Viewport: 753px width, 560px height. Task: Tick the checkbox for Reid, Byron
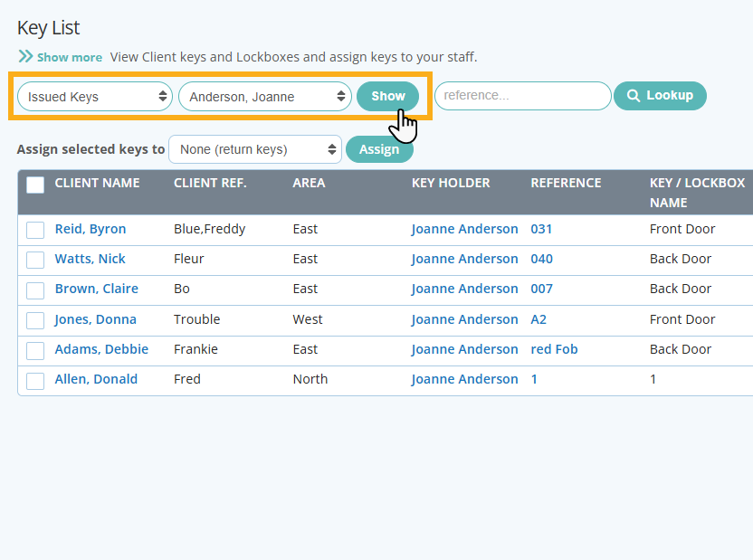(35, 230)
